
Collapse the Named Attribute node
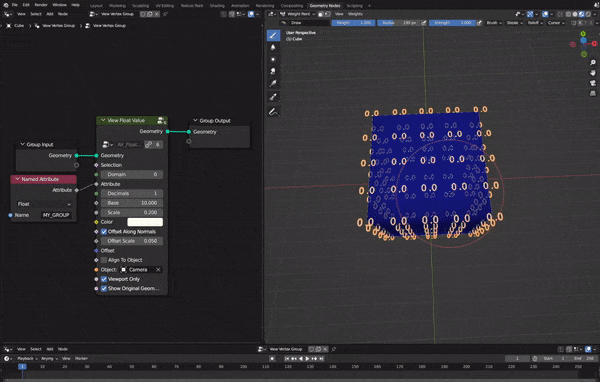point(17,179)
